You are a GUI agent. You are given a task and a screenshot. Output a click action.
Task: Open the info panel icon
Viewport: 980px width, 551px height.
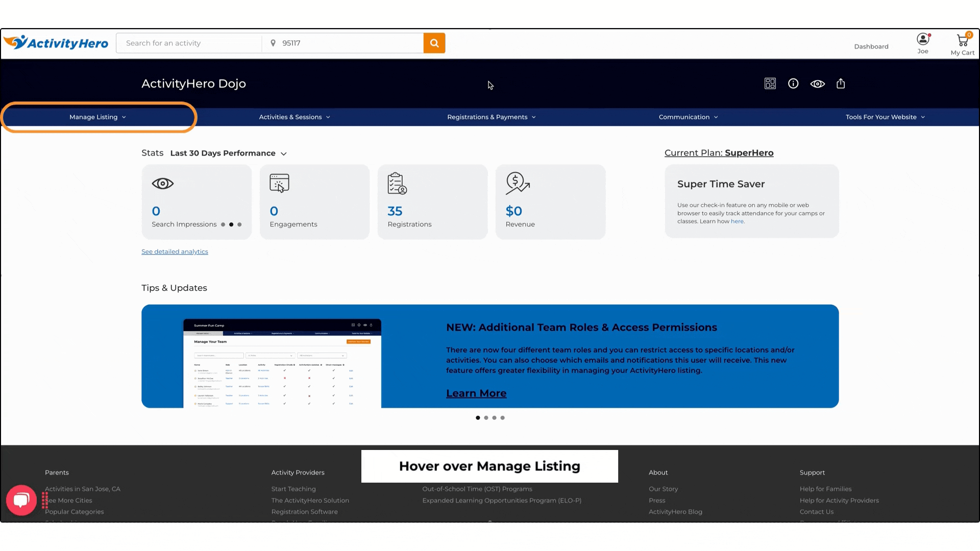[793, 83]
